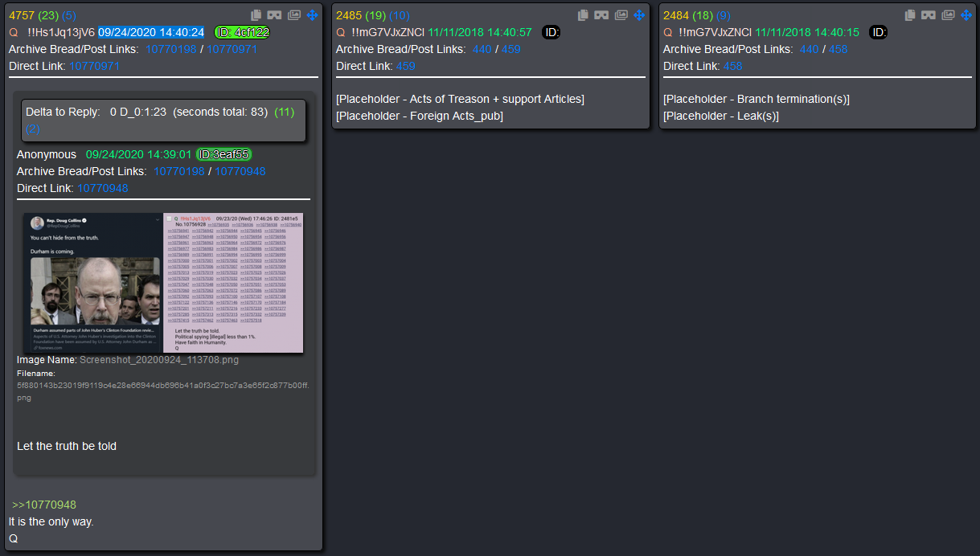Click the blue (5) count on post 4757
Viewport: 980px width, 556px height.
pyautogui.click(x=69, y=15)
